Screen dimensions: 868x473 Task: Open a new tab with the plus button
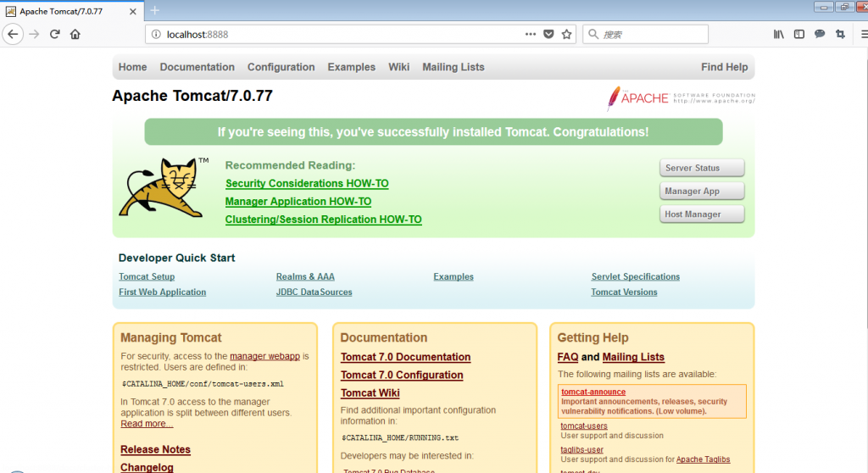click(x=155, y=10)
